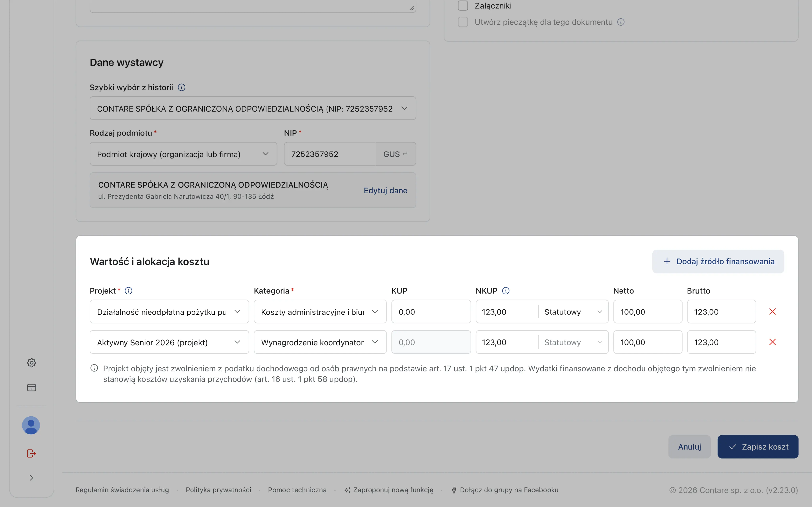
Task: Tick the Załączniki checkbox
Action: click(463, 6)
